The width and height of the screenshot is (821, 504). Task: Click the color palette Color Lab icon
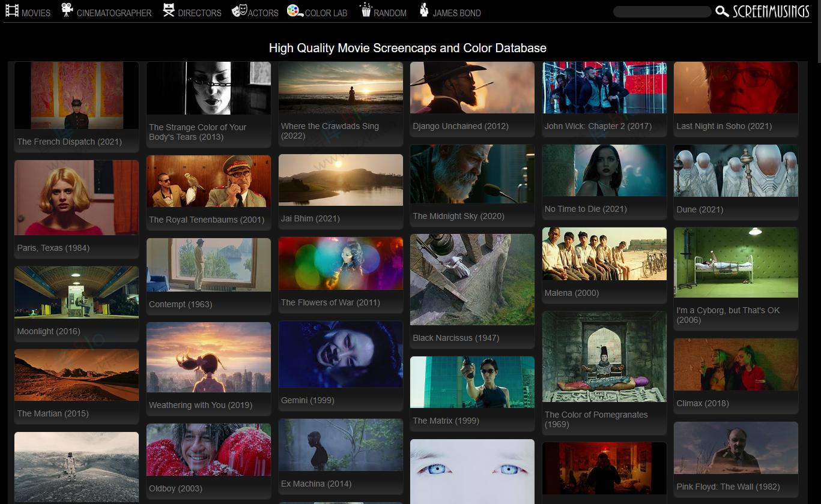pos(294,11)
